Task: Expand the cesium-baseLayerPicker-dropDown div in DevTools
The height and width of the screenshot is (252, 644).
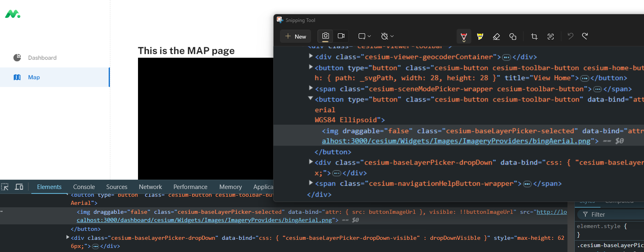Action: (68, 237)
